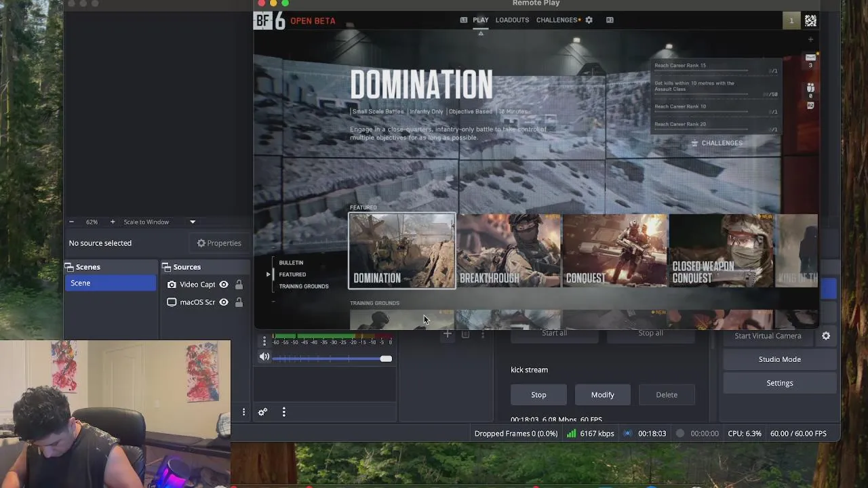Open the player emblem avatar icon
This screenshot has width=868, height=488.
pyautogui.click(x=810, y=21)
